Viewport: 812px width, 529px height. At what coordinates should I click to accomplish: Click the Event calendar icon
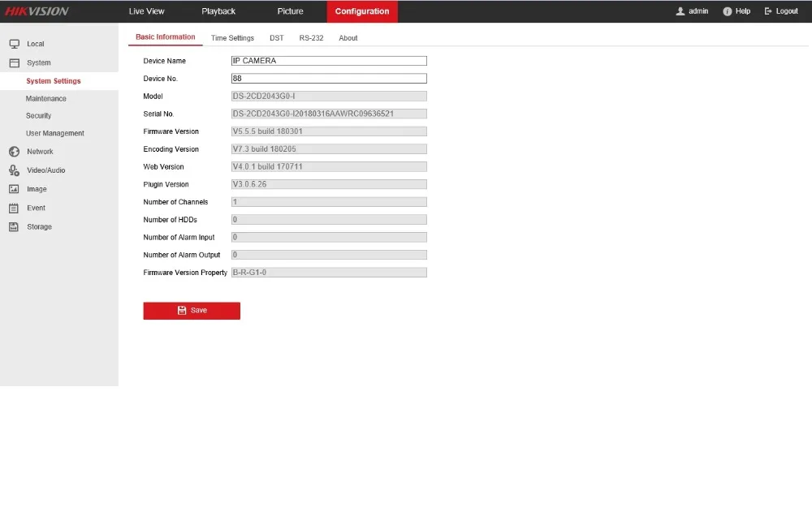[14, 208]
